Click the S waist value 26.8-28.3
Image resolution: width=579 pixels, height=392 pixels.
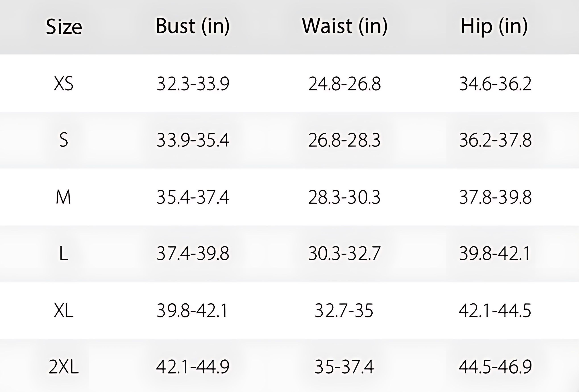344,140
